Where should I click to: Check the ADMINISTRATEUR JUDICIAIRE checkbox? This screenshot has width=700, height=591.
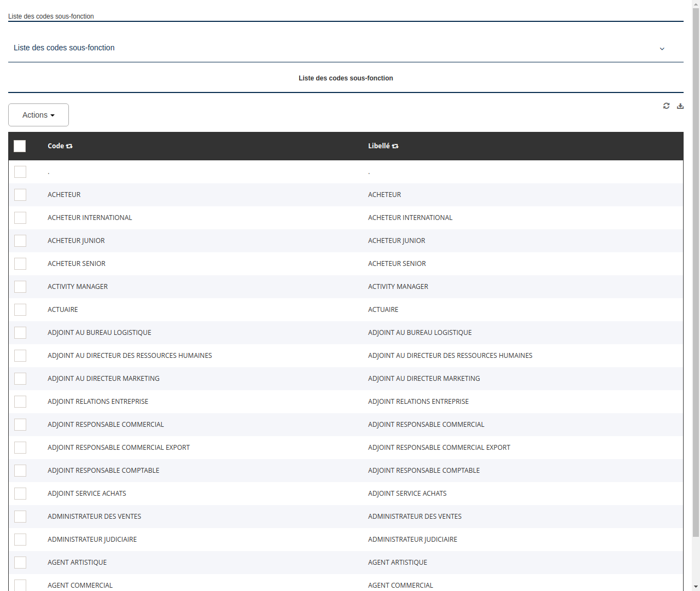(x=20, y=539)
